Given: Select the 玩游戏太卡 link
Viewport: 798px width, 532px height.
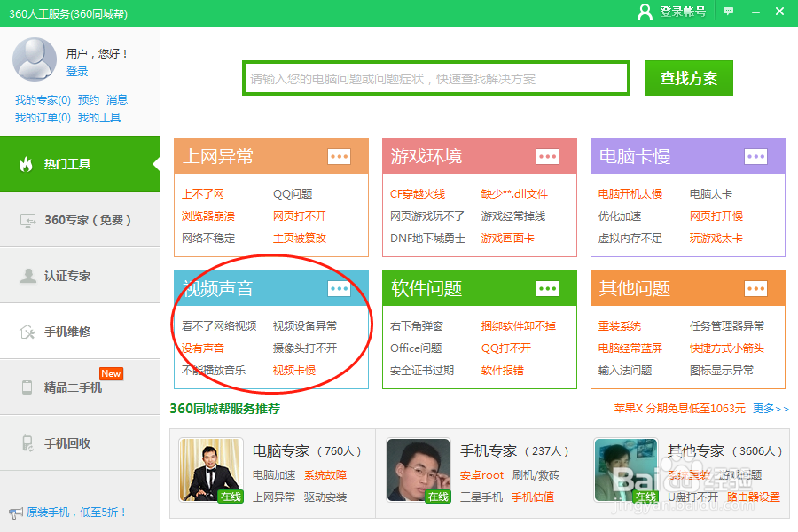Looking at the screenshot, I should pos(716,238).
